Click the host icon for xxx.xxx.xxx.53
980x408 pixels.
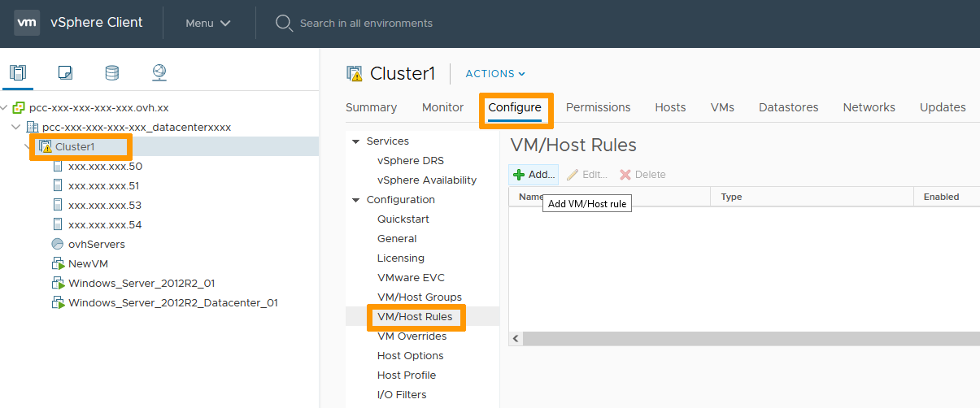pos(58,205)
